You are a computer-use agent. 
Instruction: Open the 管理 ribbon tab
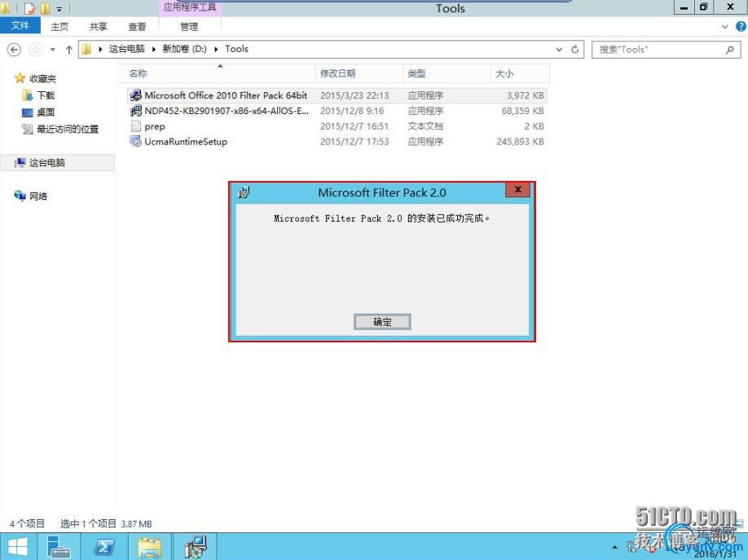(189, 27)
